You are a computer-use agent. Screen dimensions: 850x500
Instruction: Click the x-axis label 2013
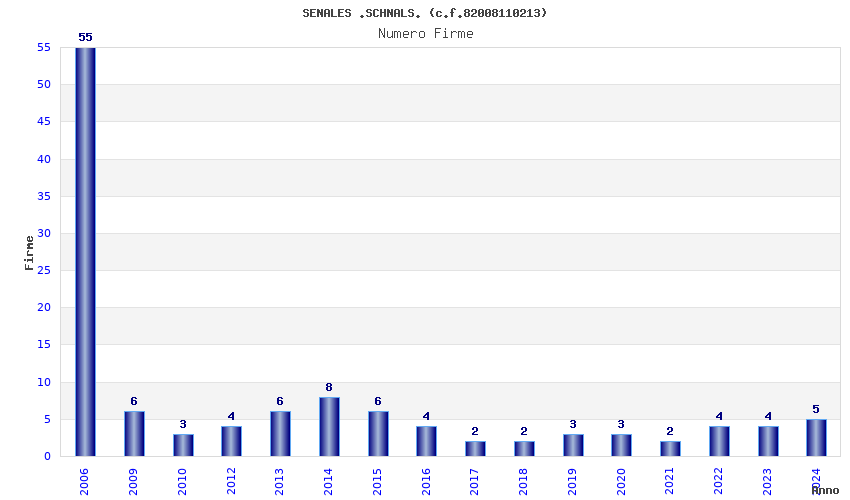(x=279, y=482)
